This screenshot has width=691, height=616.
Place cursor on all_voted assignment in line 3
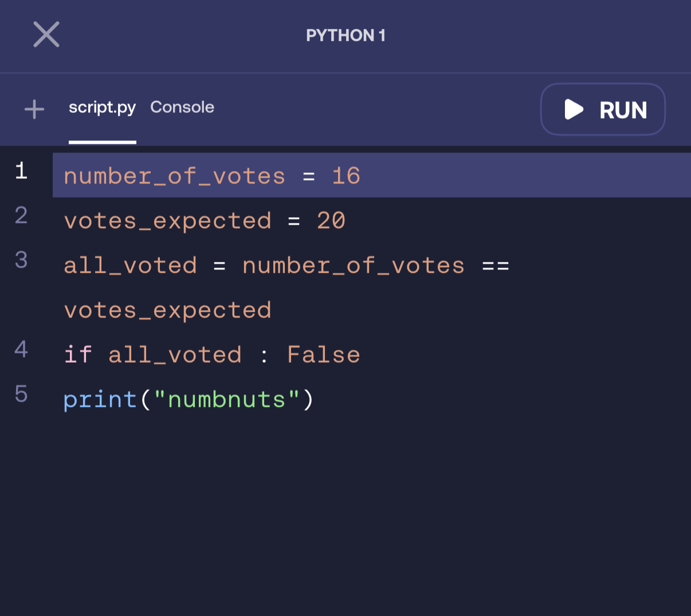[x=130, y=265]
